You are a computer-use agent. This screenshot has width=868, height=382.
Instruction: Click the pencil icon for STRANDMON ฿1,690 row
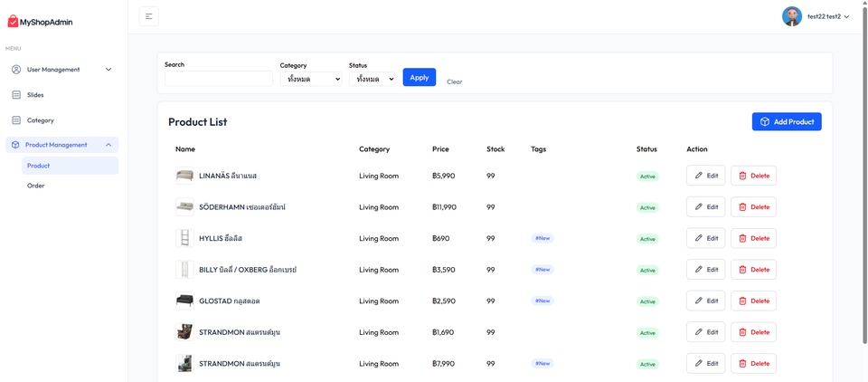point(699,332)
